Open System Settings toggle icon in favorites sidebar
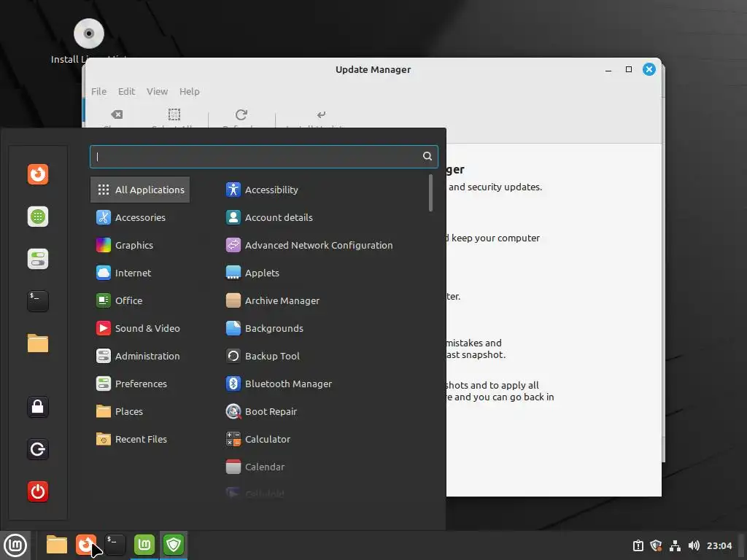Viewport: 747px width, 560px height. pyautogui.click(x=38, y=259)
